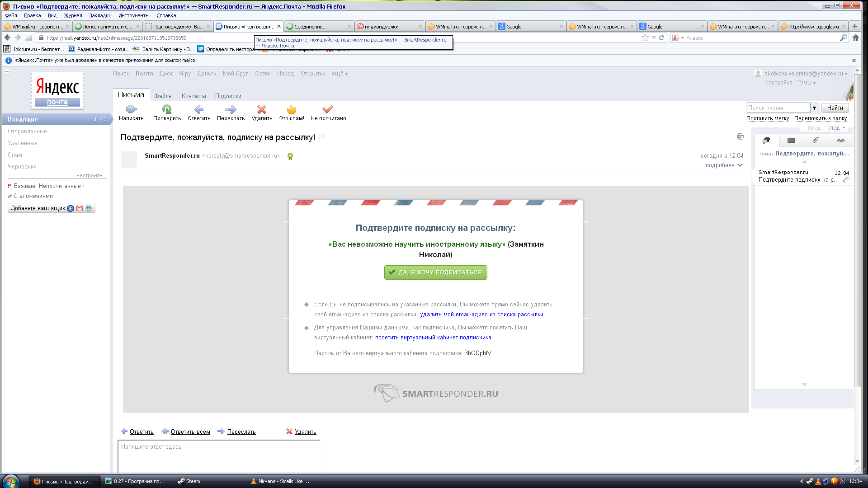
Task: Expand подробнее message details
Action: pyautogui.click(x=724, y=165)
